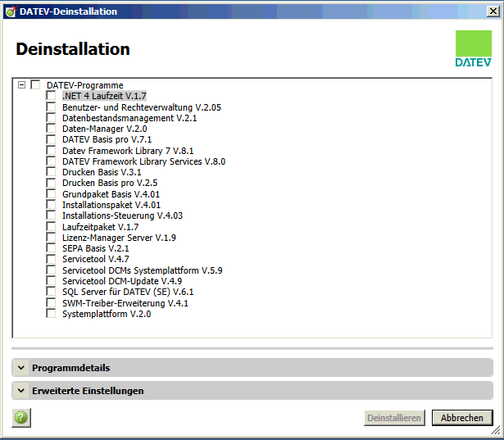Tick the .NET 4 Laufzeit V.1.7 checkbox
This screenshot has width=504, height=440.
[51, 96]
